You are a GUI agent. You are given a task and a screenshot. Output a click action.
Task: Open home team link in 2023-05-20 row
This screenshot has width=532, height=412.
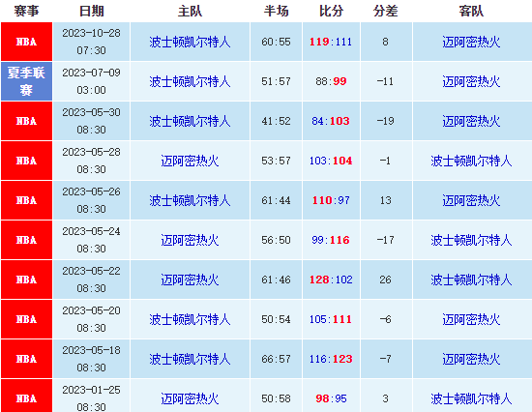190,320
